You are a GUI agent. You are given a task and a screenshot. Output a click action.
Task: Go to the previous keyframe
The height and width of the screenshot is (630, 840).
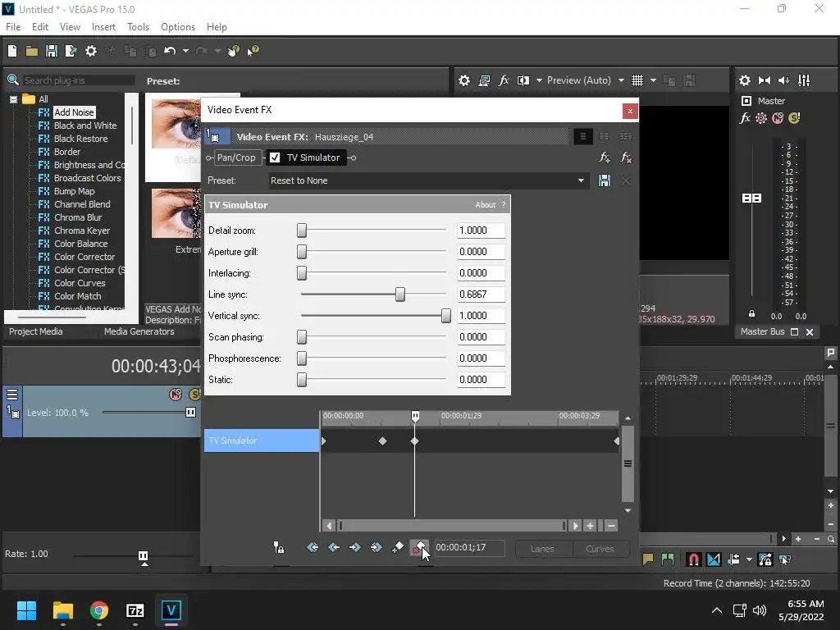(x=334, y=547)
